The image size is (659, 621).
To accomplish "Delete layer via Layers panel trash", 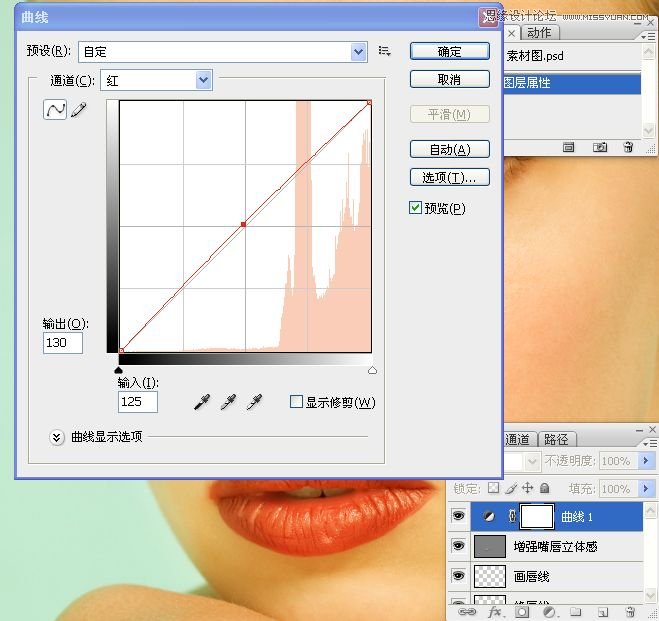I will pos(630,611).
